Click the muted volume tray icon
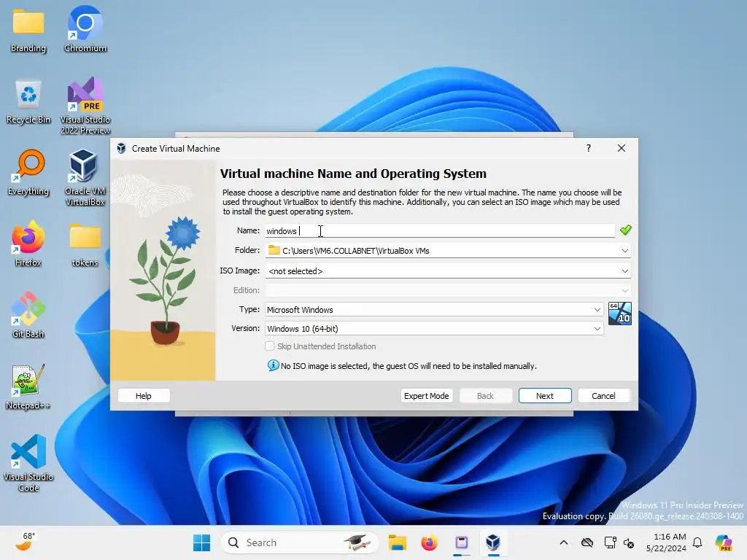 pyautogui.click(x=629, y=542)
